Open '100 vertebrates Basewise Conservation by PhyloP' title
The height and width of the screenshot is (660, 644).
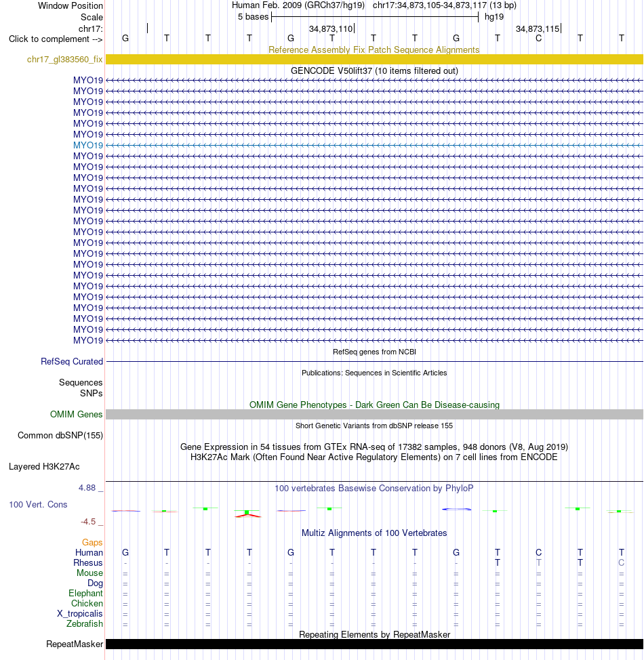374,489
